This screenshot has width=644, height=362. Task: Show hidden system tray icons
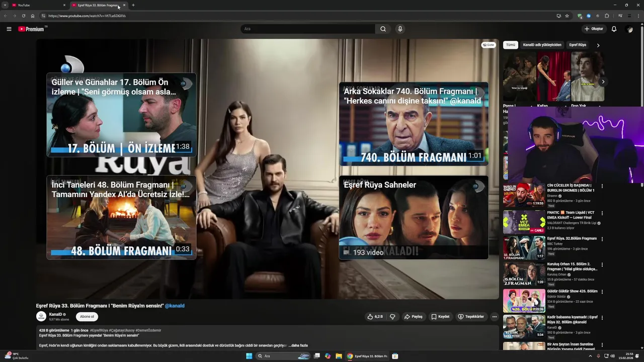point(590,356)
